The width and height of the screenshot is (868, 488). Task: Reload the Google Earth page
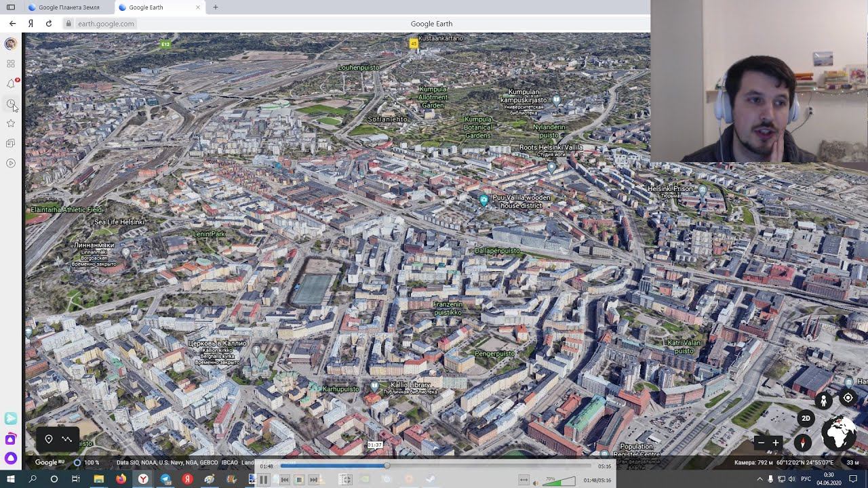click(x=49, y=23)
